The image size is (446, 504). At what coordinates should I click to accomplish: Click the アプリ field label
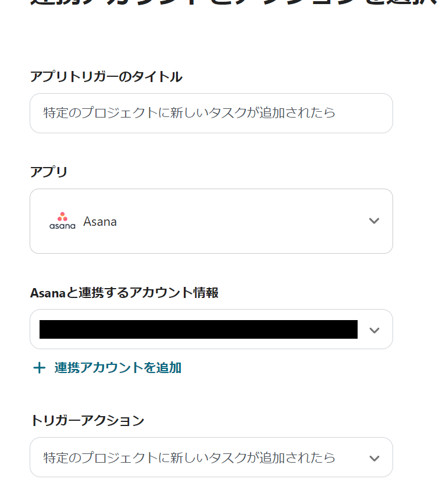49,172
